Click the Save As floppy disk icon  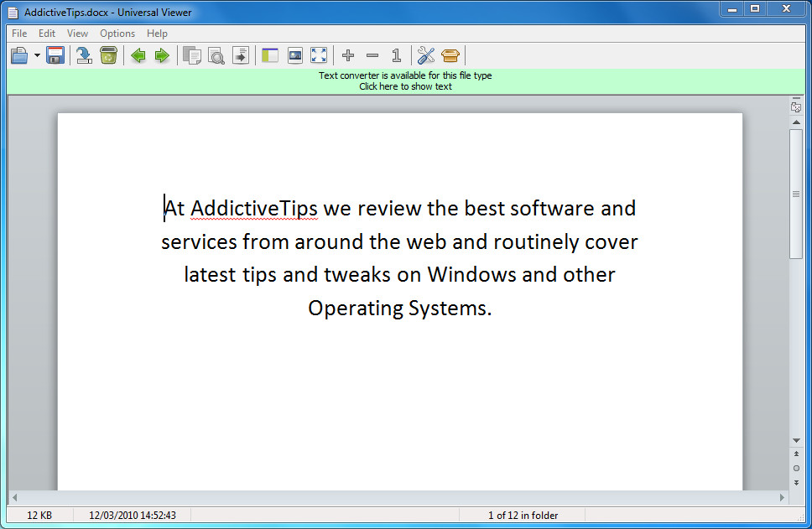(55, 55)
